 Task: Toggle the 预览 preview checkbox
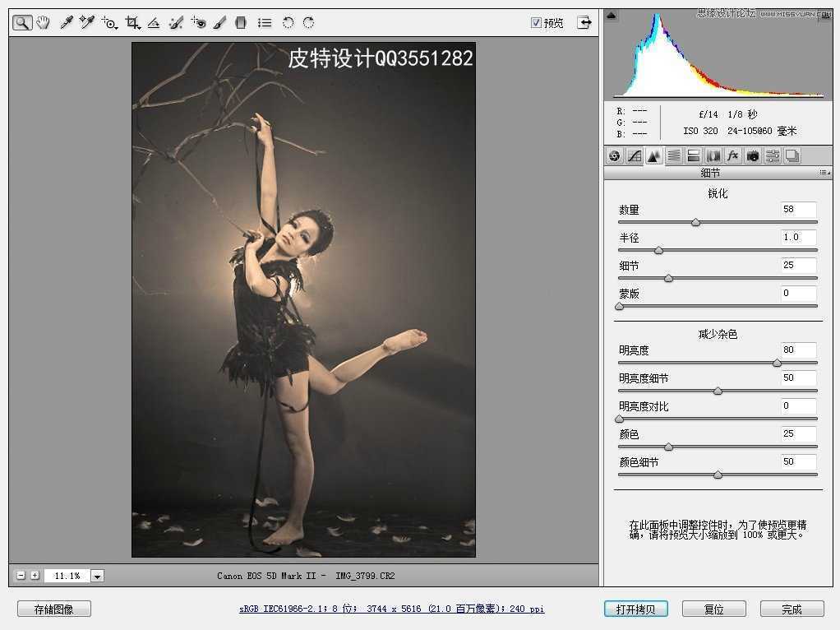click(536, 22)
